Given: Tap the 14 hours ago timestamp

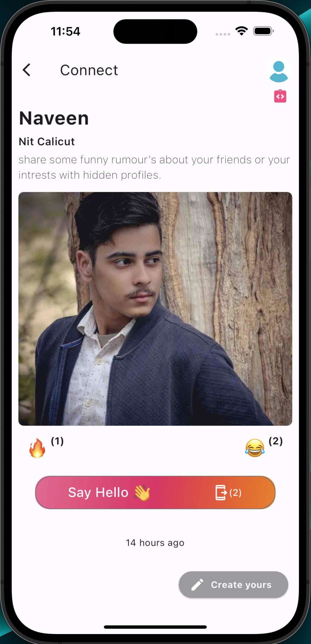Looking at the screenshot, I should point(155,542).
